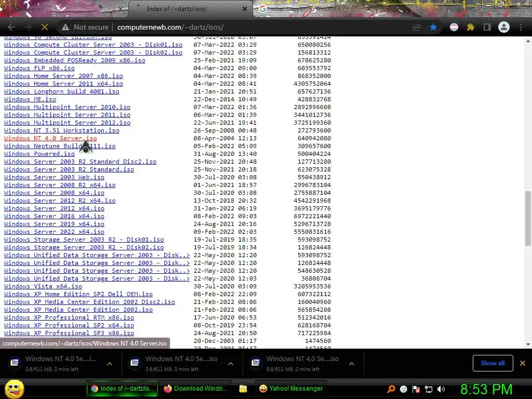The height and width of the screenshot is (399, 532).
Task: Open Windows Server 2016 x64.iso link
Action: tap(54, 217)
